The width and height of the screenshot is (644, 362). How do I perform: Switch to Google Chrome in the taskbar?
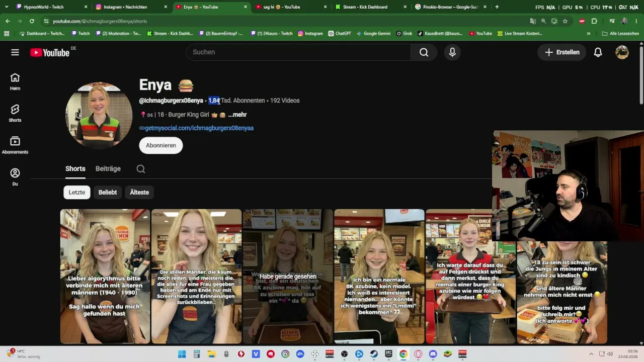[403, 354]
